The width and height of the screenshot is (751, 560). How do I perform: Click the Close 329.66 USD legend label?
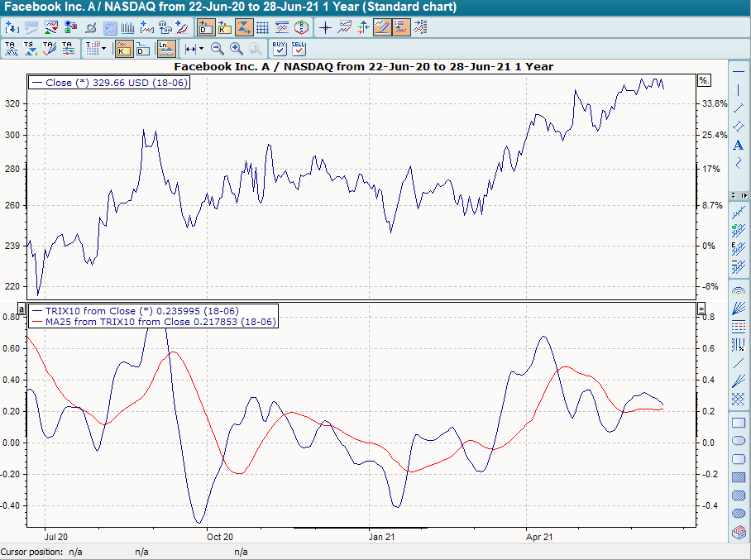click(x=108, y=82)
